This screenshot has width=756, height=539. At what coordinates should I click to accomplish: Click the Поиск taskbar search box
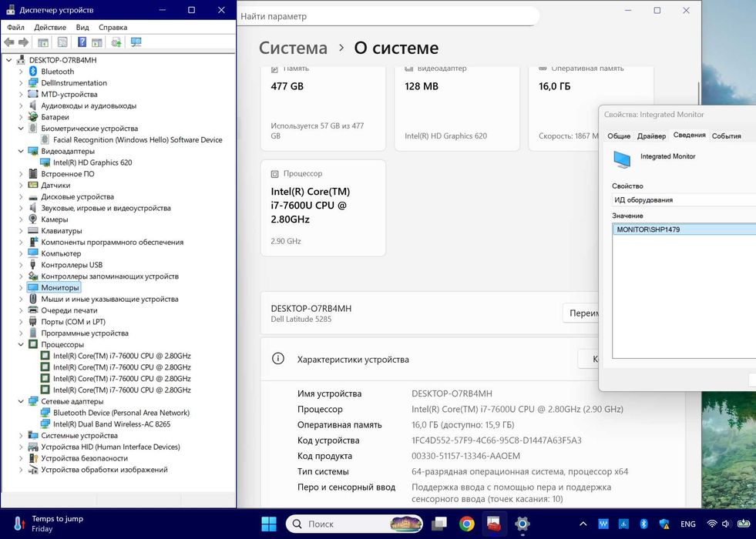[354, 524]
